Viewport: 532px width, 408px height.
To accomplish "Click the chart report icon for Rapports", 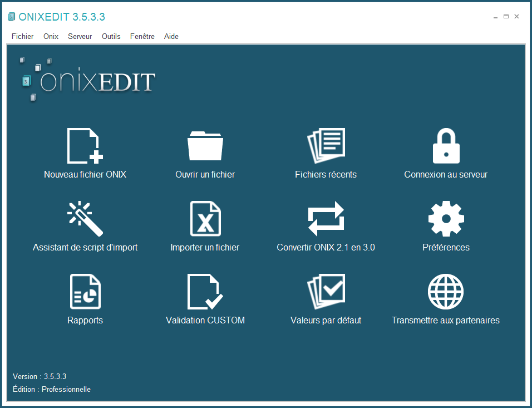I will (85, 292).
